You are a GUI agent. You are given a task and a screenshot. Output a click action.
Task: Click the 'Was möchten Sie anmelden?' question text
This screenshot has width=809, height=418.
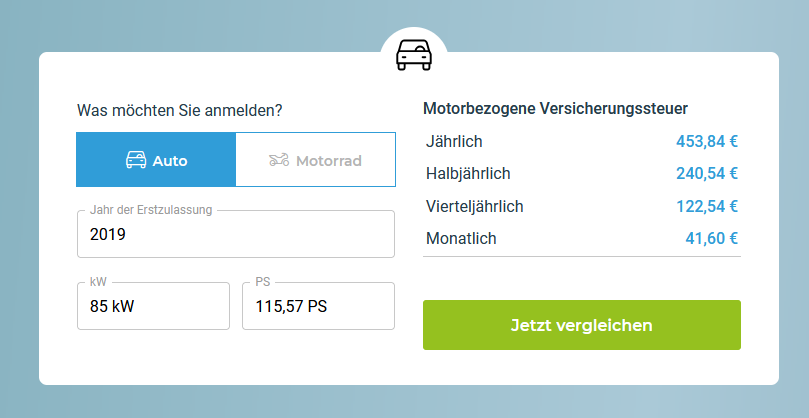tap(179, 111)
